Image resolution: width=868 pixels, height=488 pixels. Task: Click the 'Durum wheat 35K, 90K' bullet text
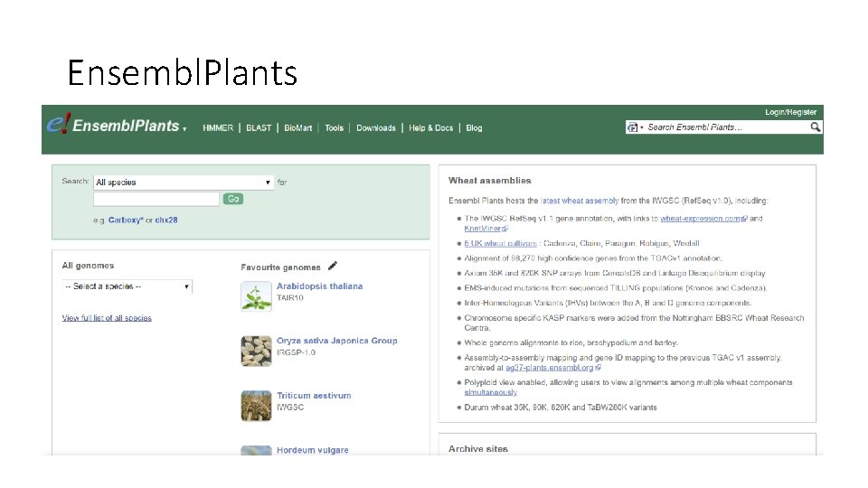561,408
